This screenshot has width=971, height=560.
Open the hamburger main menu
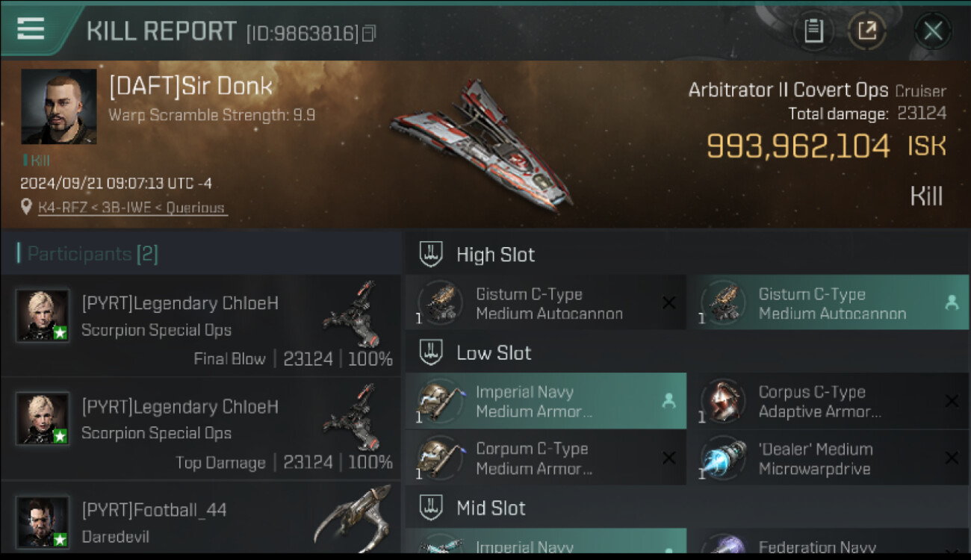31,29
